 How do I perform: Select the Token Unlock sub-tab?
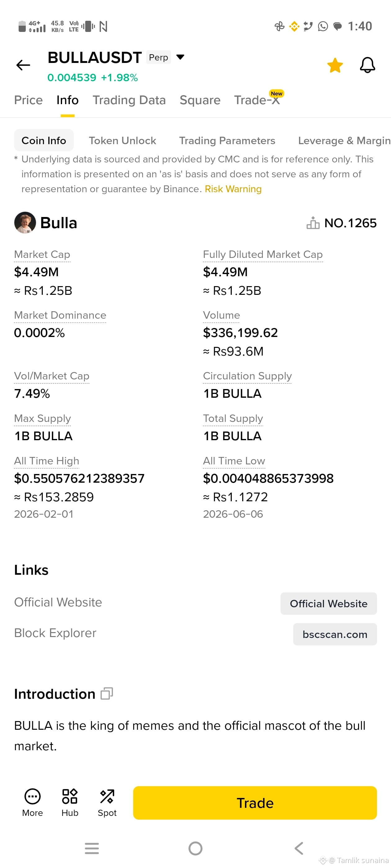[x=123, y=140]
